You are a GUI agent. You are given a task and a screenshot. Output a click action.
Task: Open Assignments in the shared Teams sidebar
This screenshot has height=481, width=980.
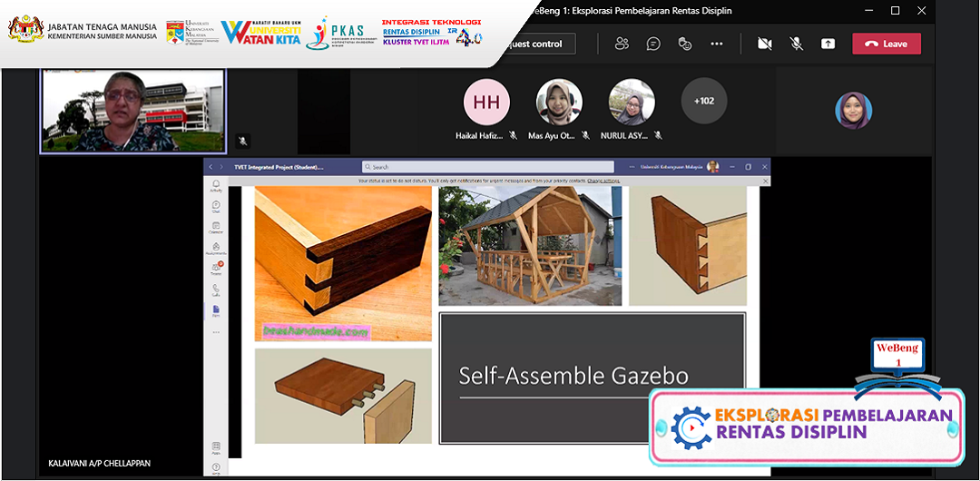216,249
